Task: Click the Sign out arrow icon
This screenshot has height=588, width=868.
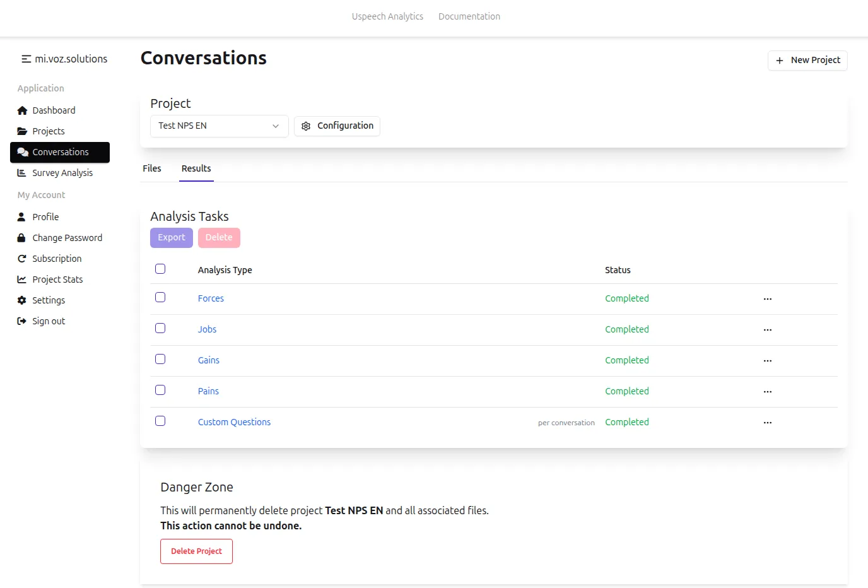Action: (x=22, y=321)
